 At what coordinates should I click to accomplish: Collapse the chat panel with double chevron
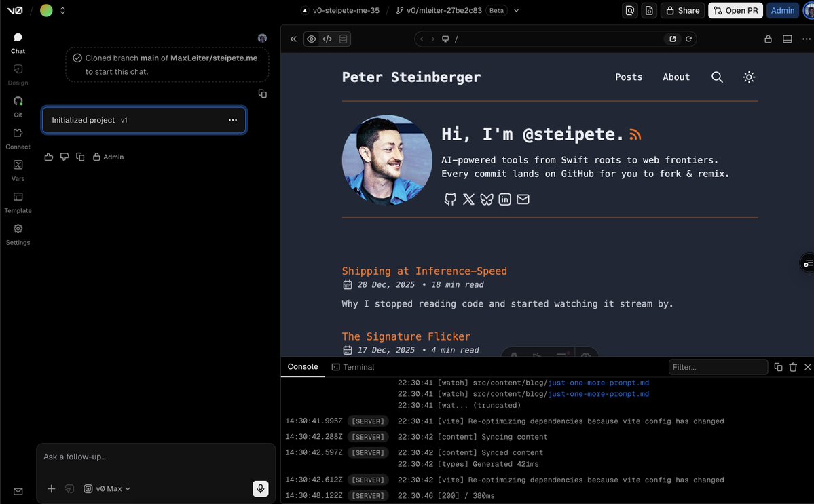coord(293,39)
